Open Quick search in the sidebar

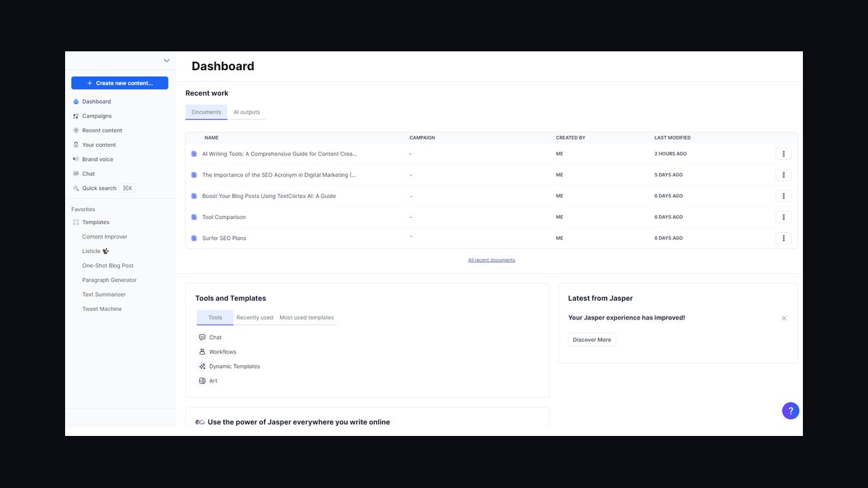tap(99, 189)
